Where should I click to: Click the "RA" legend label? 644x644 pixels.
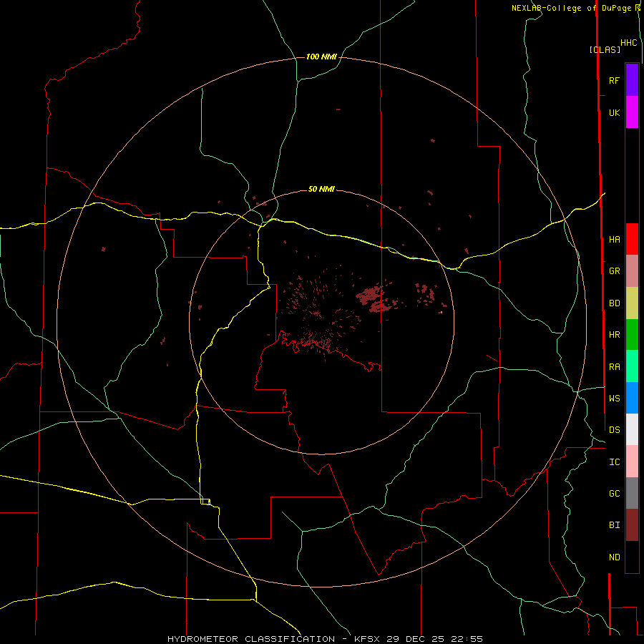(x=614, y=367)
